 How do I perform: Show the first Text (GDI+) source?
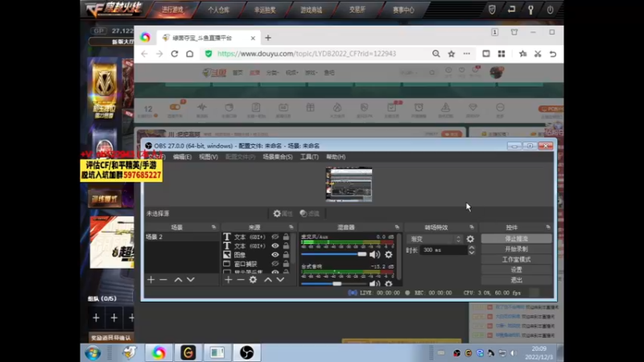[275, 237]
